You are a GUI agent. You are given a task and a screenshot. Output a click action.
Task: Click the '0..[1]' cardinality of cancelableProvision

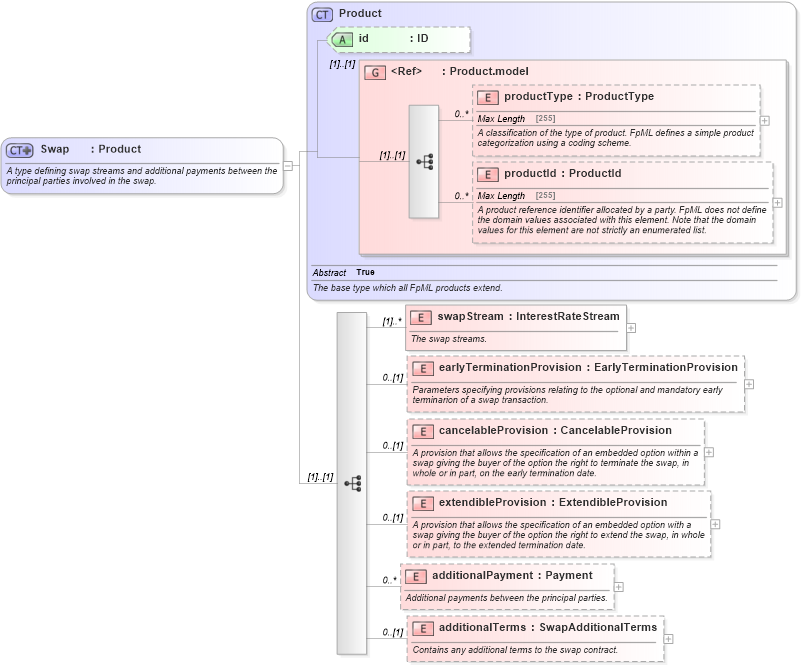[x=393, y=446]
